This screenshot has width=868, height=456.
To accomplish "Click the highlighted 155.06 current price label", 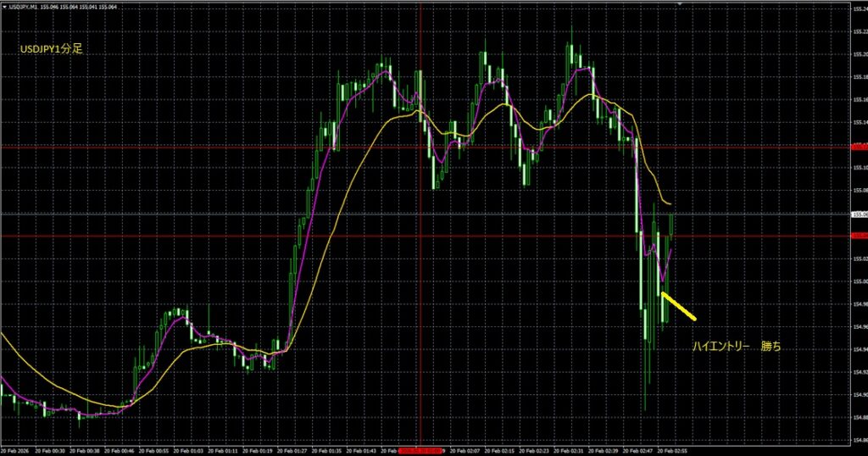I will coord(860,214).
